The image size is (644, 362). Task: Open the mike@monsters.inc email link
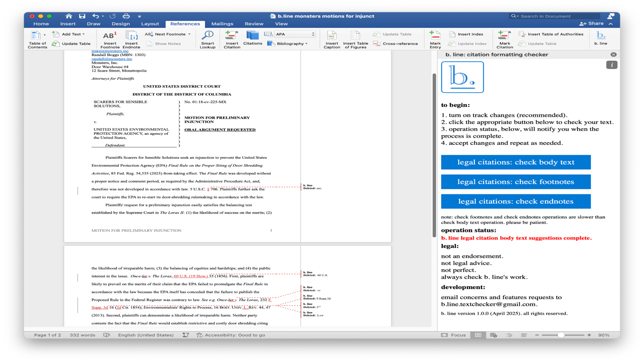110,51
